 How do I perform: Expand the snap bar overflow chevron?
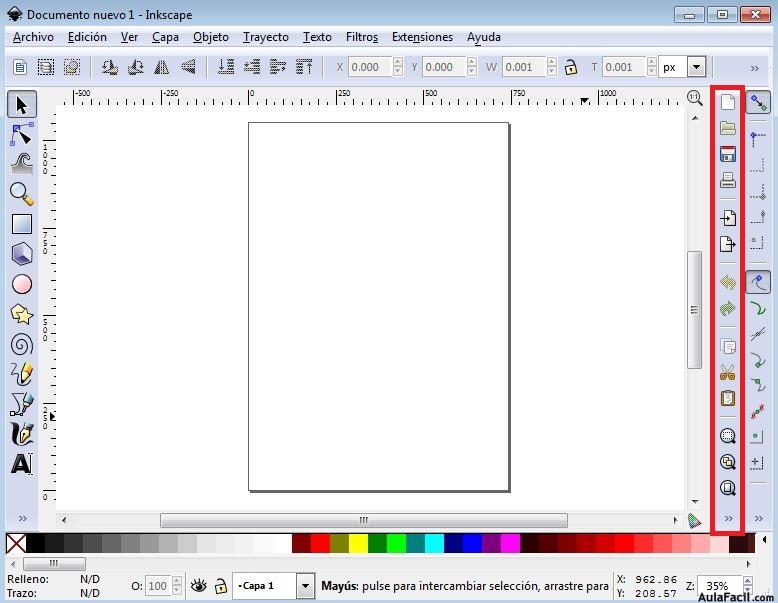point(759,518)
